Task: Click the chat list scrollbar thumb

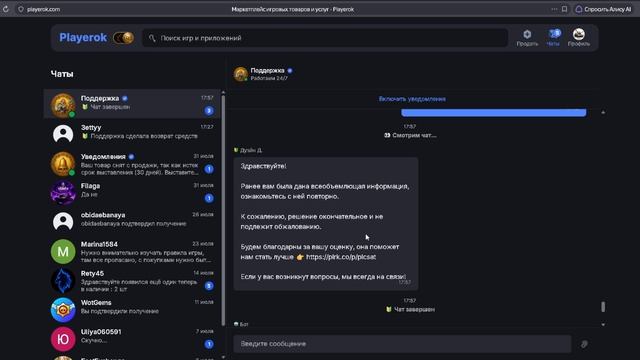Action: coord(223,210)
